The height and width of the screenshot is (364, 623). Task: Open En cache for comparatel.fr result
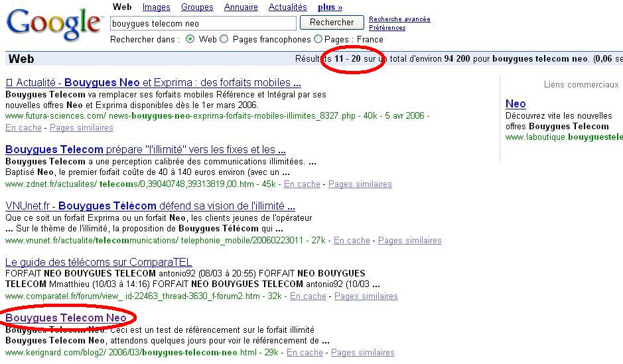tap(308, 296)
